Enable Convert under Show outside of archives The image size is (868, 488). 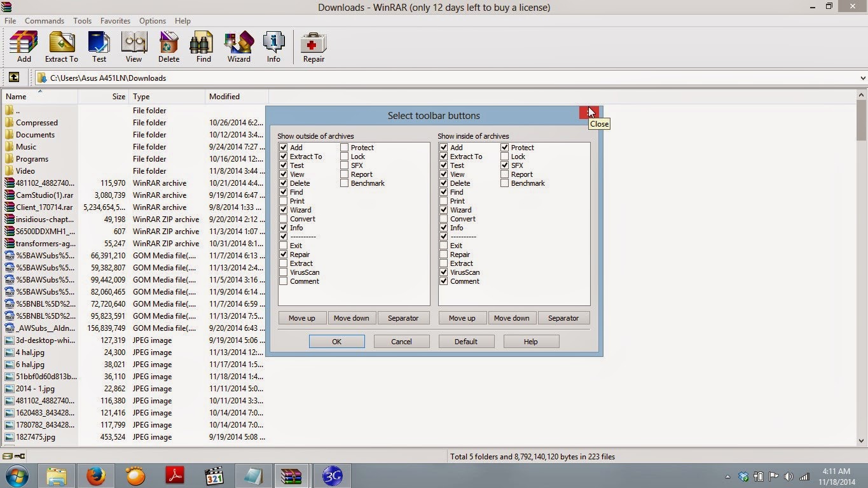pyautogui.click(x=284, y=219)
